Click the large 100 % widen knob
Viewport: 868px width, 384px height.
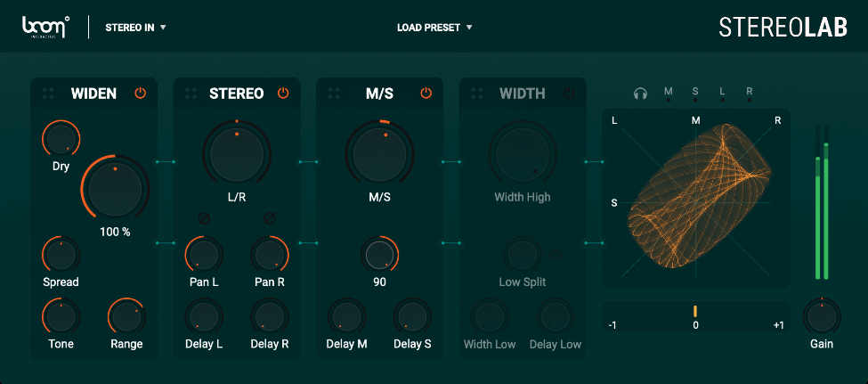[115, 189]
